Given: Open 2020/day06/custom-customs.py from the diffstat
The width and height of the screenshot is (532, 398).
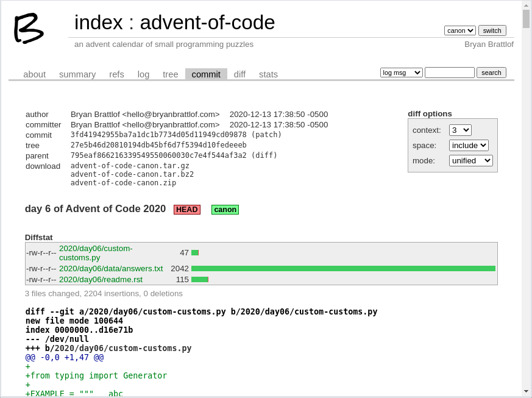Looking at the screenshot, I should pos(96,253).
